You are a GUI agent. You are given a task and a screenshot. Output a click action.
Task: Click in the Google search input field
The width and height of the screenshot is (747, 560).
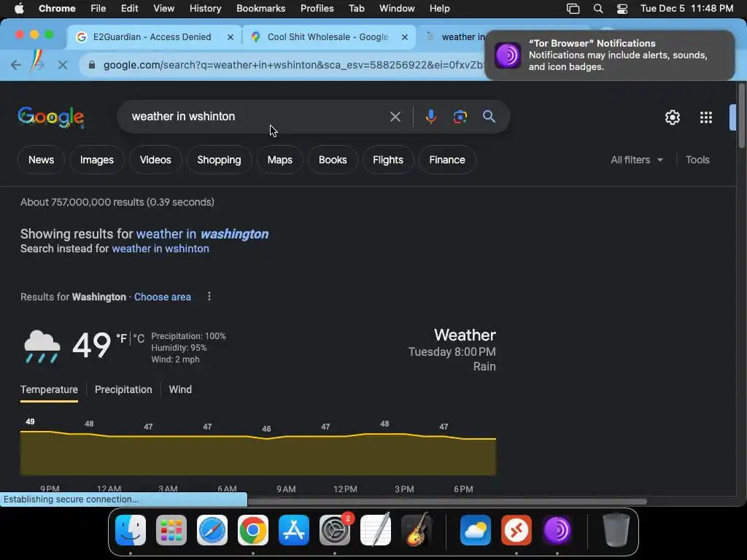point(258,117)
